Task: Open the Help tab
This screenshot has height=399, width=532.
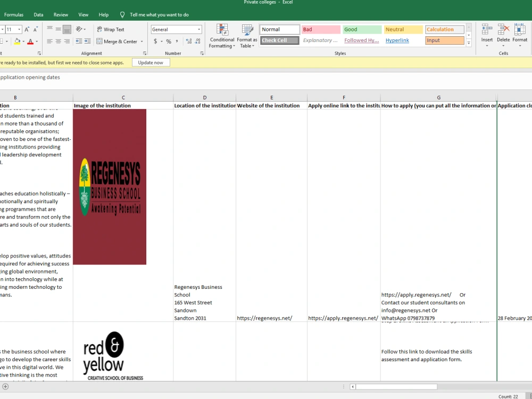Action: click(x=104, y=14)
